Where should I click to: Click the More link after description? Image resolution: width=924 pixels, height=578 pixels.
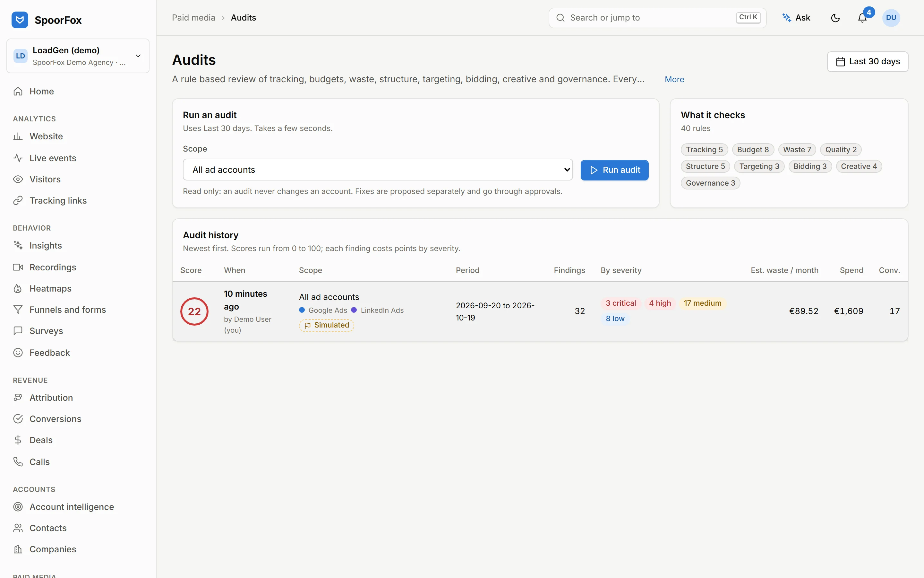click(674, 80)
